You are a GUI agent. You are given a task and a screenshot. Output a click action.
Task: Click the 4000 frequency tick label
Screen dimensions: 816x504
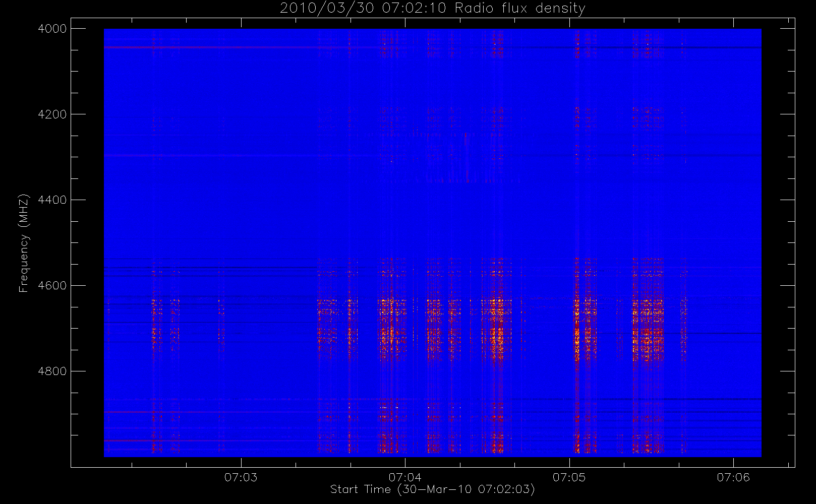(x=52, y=29)
